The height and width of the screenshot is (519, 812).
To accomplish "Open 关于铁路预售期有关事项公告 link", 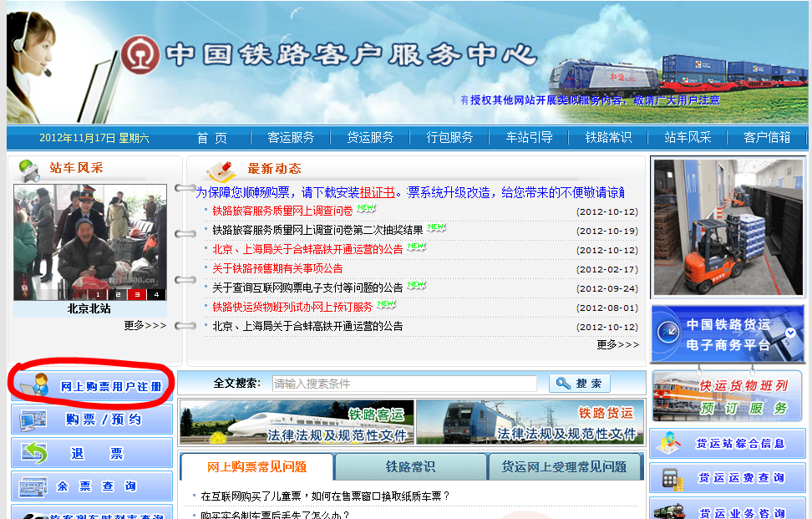I will click(x=277, y=268).
